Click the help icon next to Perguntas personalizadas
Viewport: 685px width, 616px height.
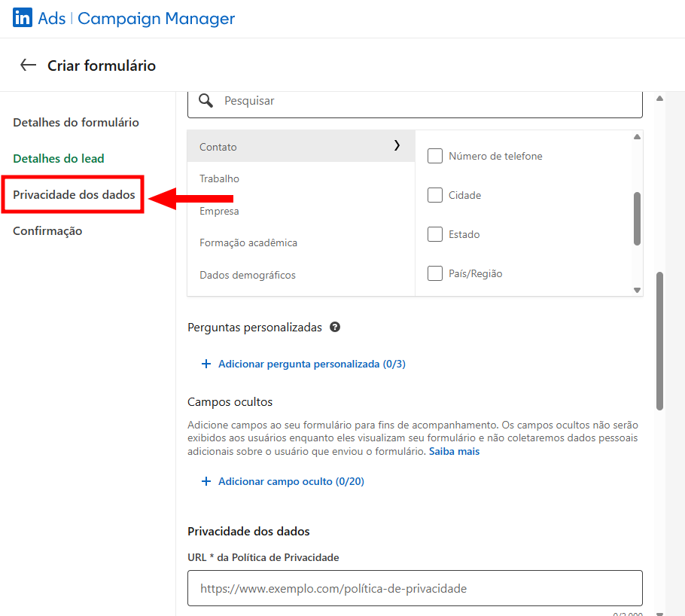335,328
